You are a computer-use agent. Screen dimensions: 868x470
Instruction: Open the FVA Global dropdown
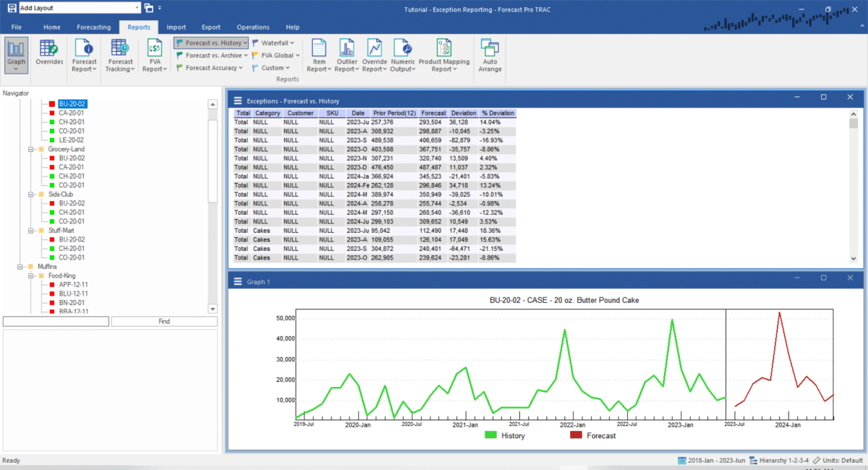click(x=276, y=55)
